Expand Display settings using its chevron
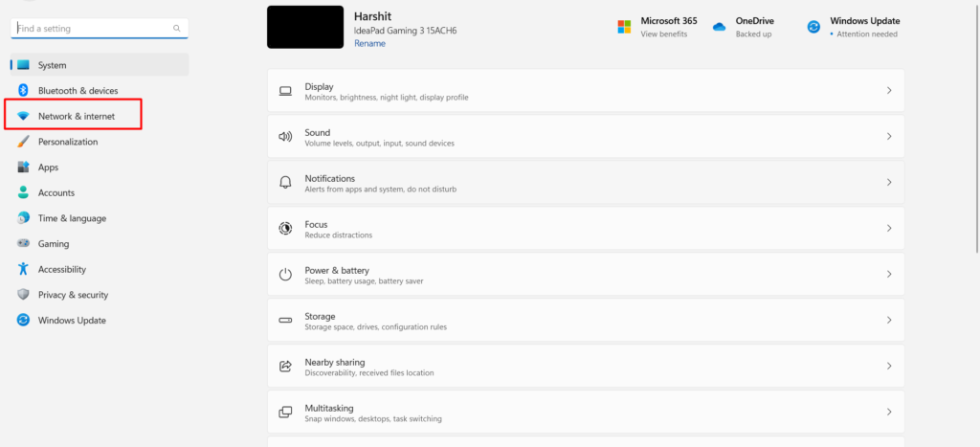 [889, 91]
